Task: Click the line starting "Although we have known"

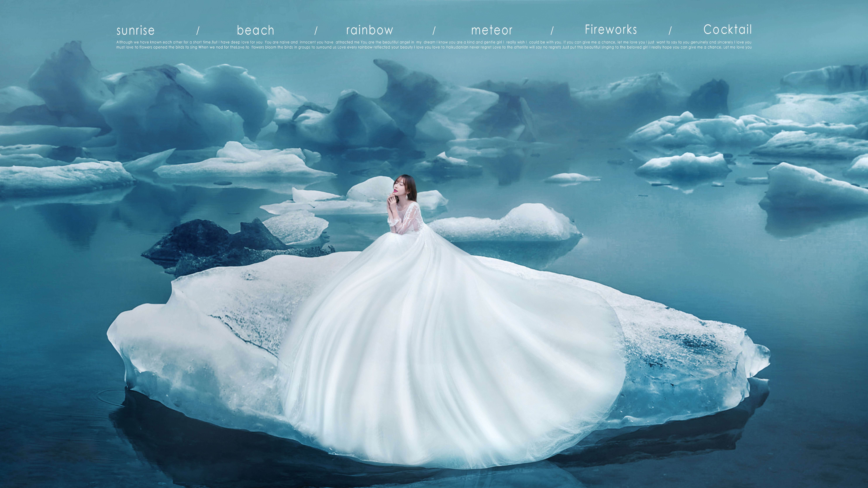Action: 434,42
